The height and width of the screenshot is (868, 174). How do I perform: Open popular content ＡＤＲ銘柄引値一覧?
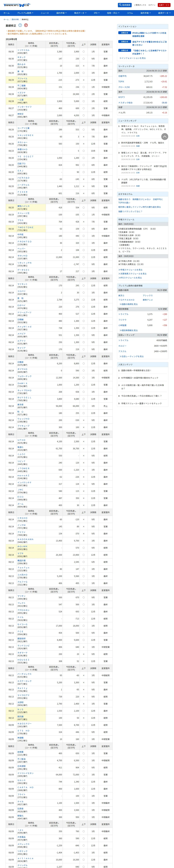click(143, 387)
